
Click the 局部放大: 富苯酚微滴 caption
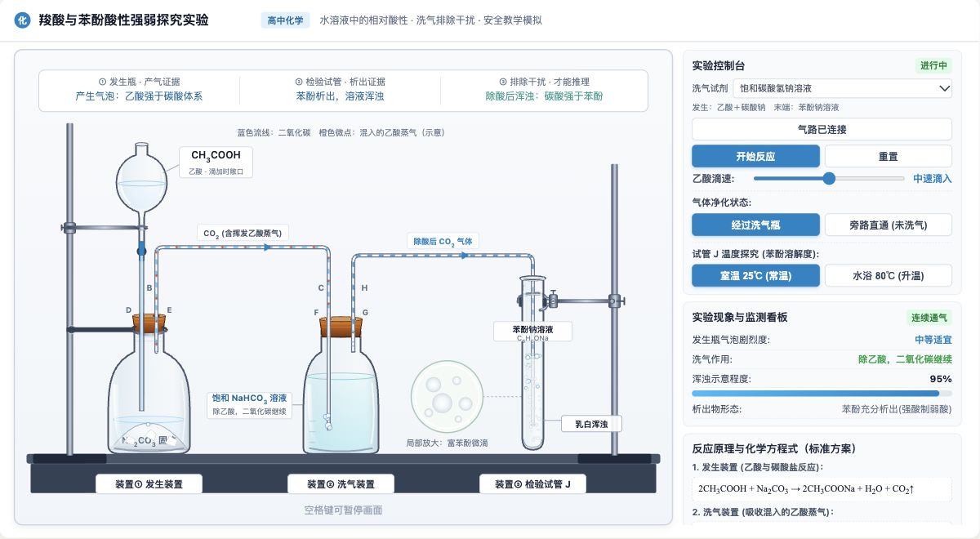[x=447, y=443]
